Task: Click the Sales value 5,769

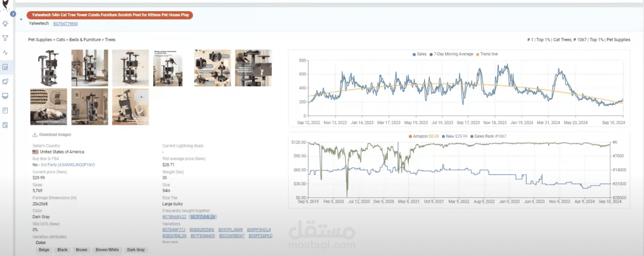Action: [x=38, y=191]
